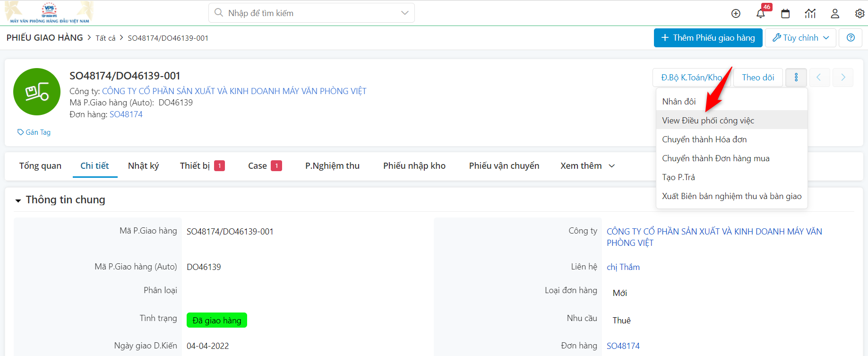The height and width of the screenshot is (356, 868).
Task: Click the Nhập để tìm kiếm search field
Action: point(311,13)
